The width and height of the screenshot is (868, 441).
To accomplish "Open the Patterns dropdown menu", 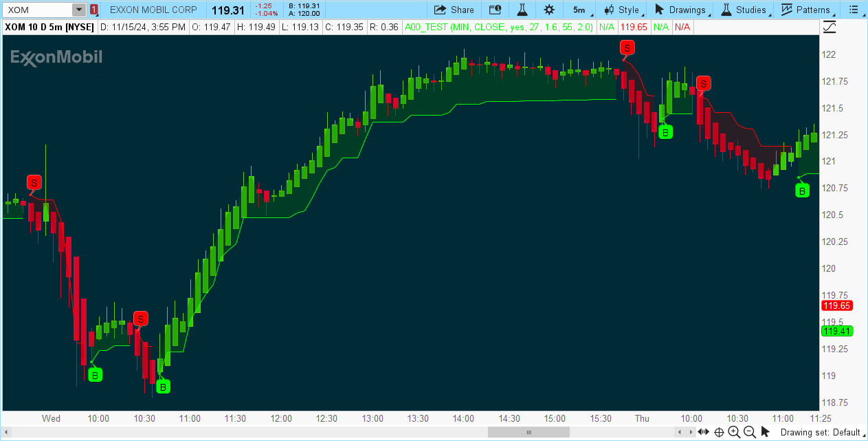I will (x=808, y=10).
